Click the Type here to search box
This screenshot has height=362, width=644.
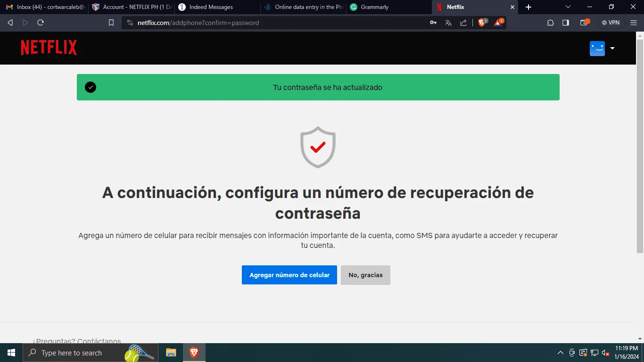coord(91,353)
